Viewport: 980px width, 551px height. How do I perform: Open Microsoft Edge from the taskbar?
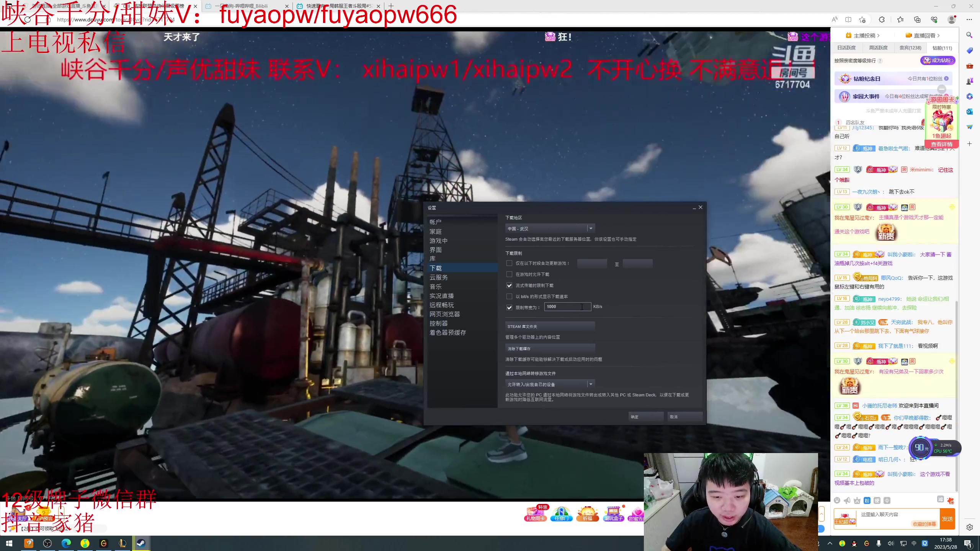(x=66, y=543)
